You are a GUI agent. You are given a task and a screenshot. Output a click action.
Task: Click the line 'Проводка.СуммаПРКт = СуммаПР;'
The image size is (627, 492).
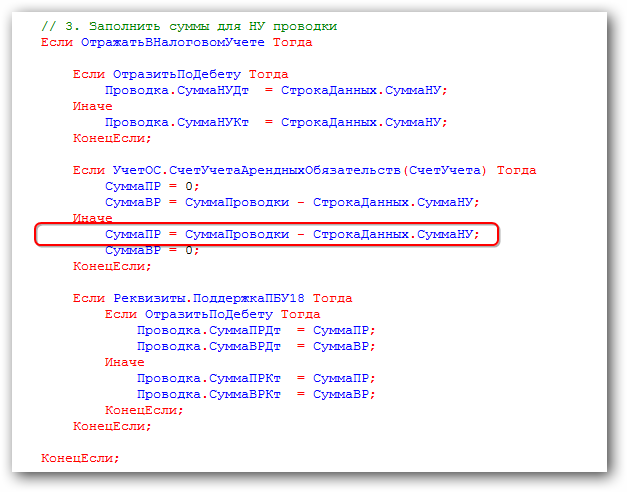(256, 378)
